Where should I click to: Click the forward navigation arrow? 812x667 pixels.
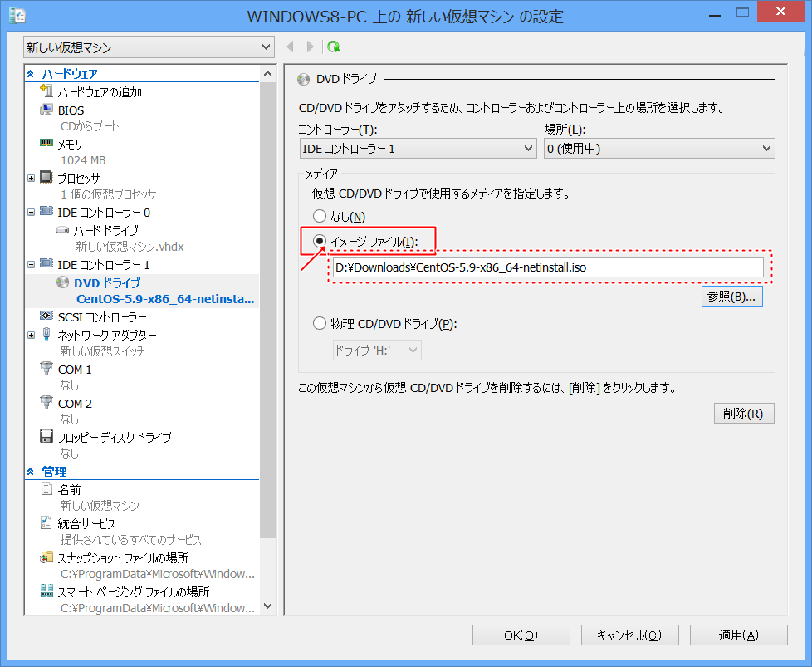(x=310, y=47)
